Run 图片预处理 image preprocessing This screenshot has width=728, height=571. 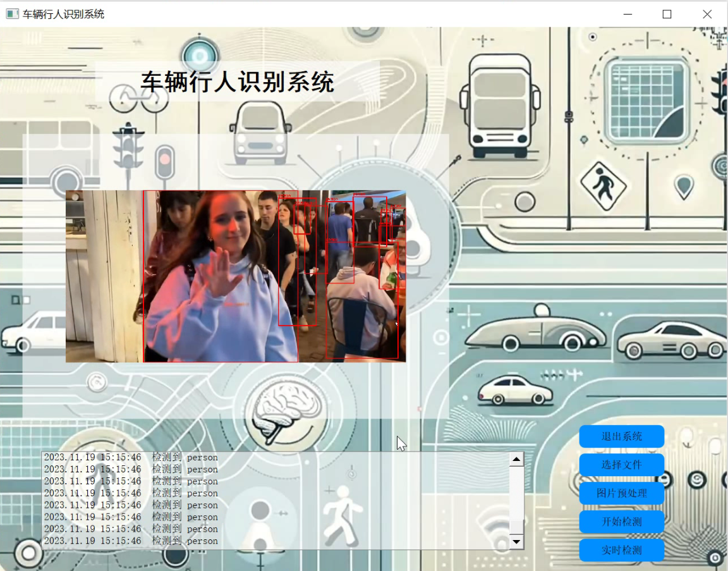pos(621,493)
